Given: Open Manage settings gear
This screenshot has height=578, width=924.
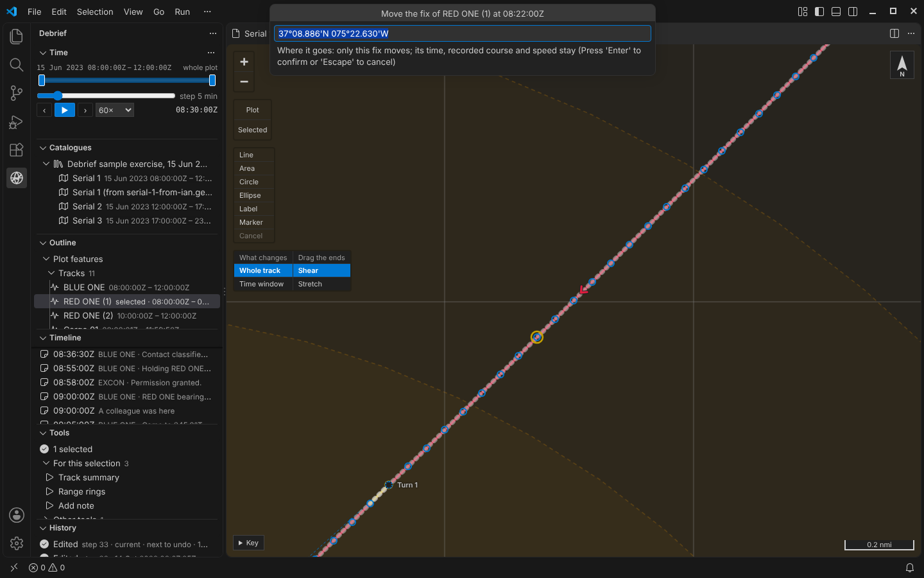Looking at the screenshot, I should click(x=17, y=543).
